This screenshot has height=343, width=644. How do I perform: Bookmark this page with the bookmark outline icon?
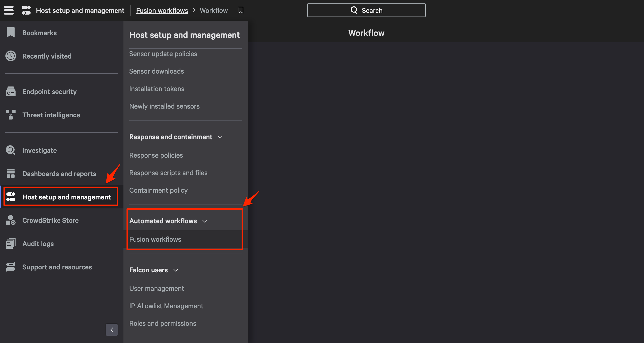(240, 10)
